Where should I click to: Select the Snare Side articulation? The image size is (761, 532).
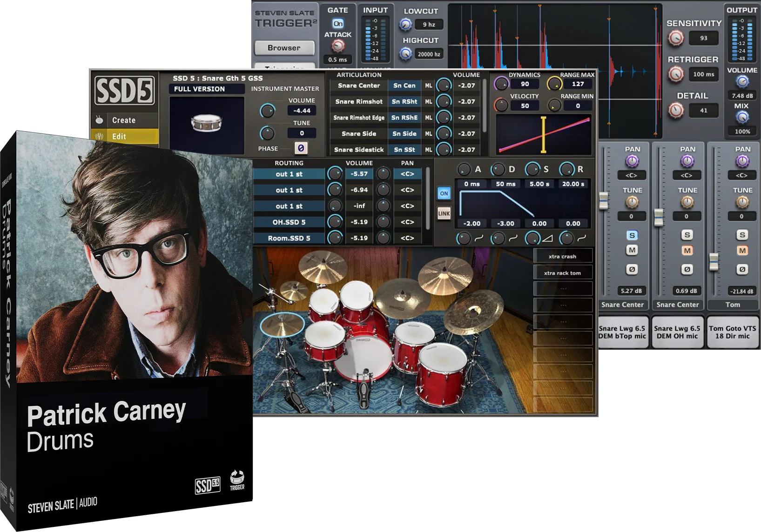tap(359, 133)
